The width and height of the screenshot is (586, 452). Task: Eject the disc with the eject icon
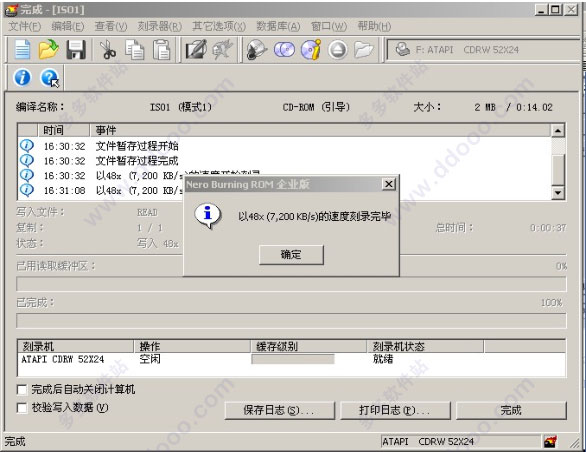tap(338, 50)
